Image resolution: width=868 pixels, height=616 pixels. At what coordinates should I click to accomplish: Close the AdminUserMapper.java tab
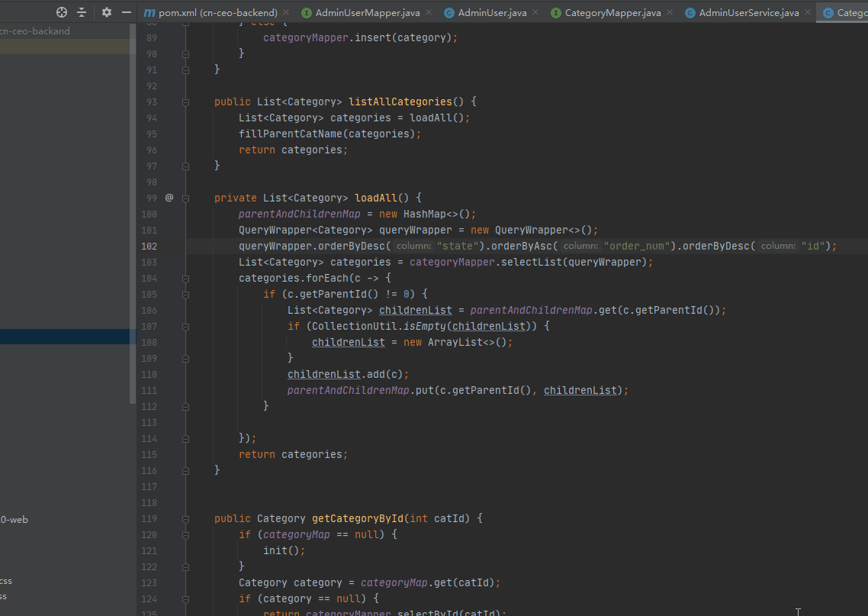tap(429, 12)
